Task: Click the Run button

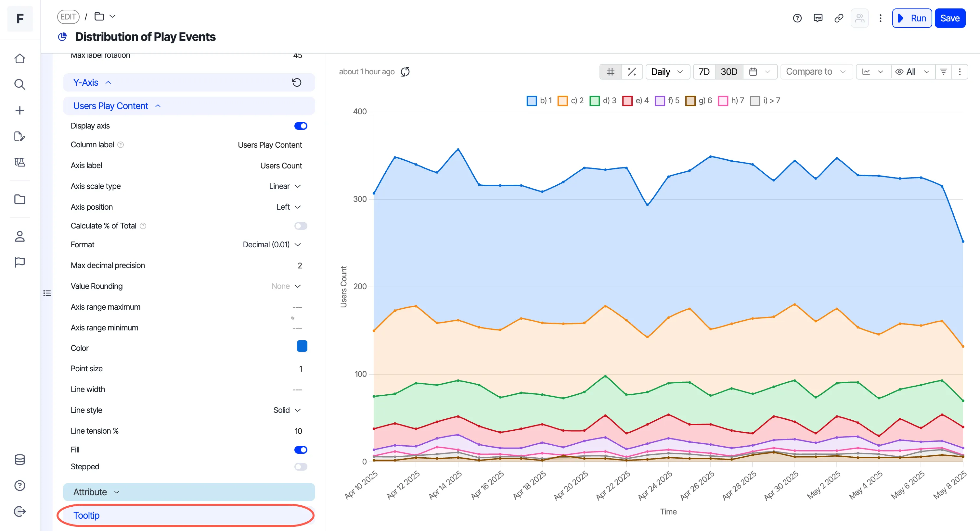Action: coord(912,18)
